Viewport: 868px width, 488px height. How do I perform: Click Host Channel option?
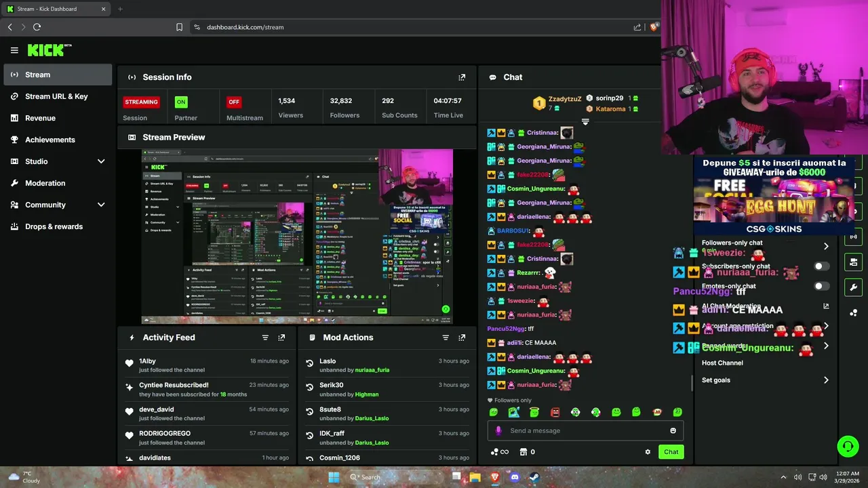tap(722, 363)
